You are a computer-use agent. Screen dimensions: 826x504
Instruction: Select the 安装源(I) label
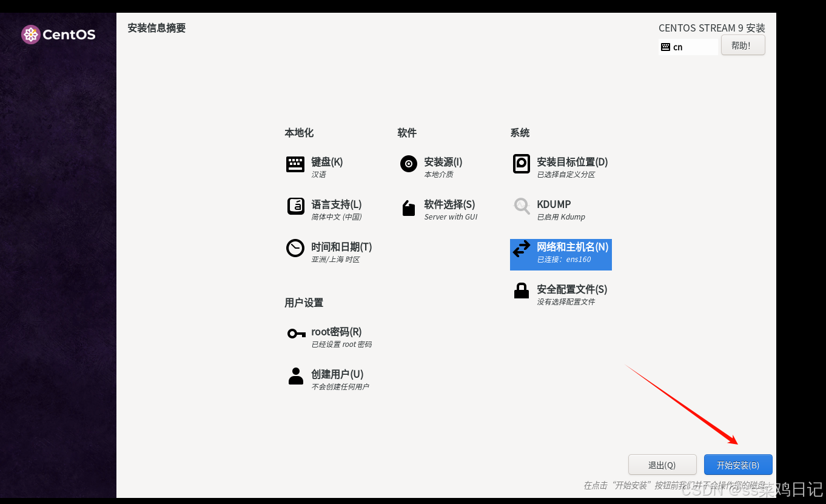443,162
